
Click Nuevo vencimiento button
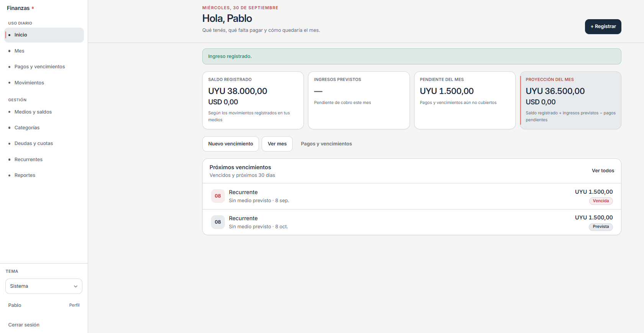231,144
